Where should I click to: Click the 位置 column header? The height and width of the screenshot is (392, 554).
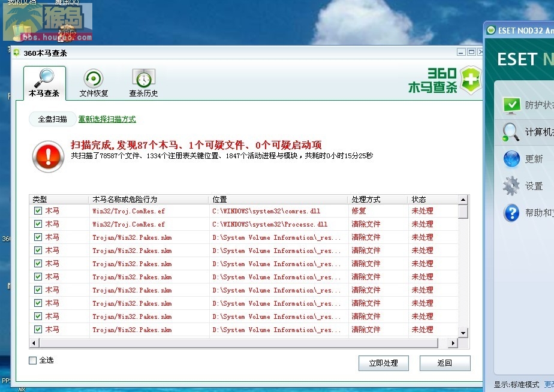tap(278, 200)
